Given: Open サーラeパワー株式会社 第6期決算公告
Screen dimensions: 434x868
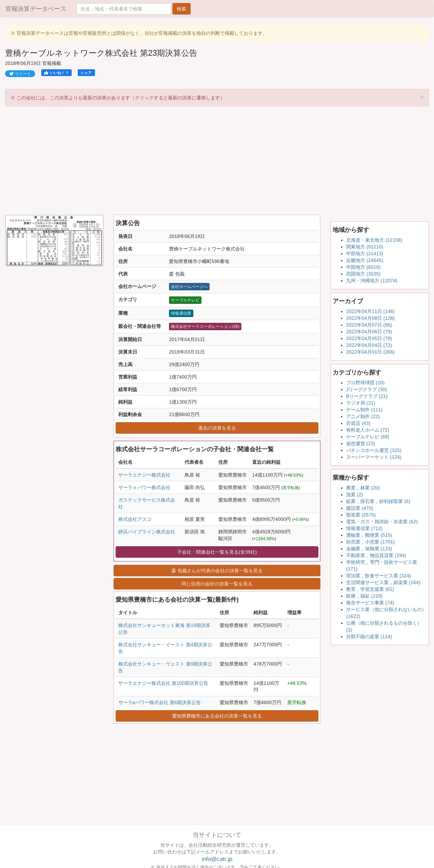Looking at the screenshot, I should click(160, 702).
